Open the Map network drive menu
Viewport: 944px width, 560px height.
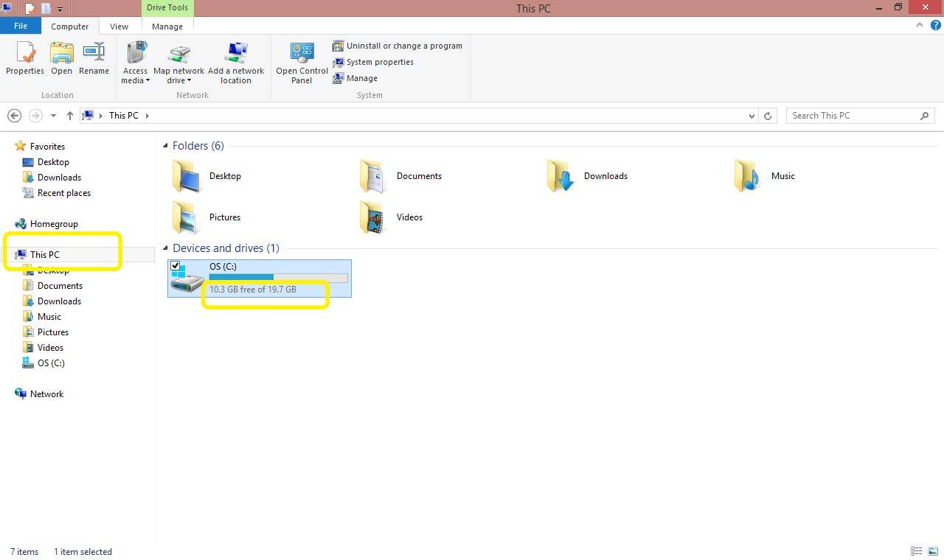pos(178,63)
